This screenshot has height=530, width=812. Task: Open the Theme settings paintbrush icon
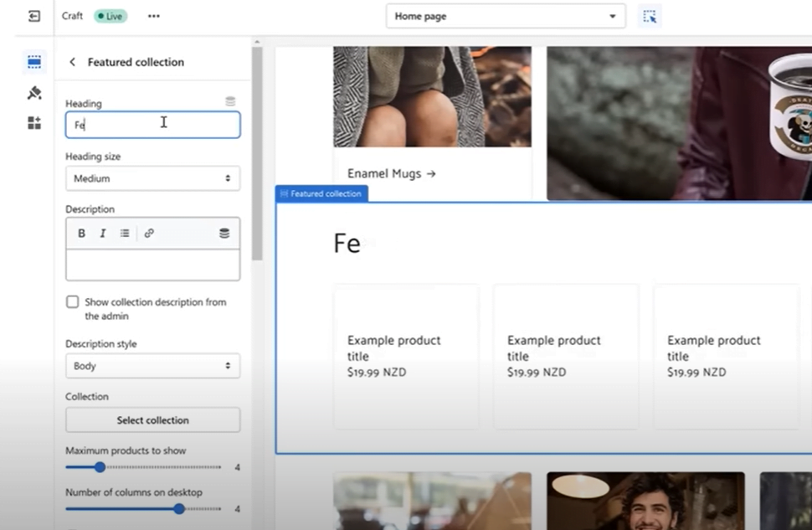pyautogui.click(x=34, y=93)
